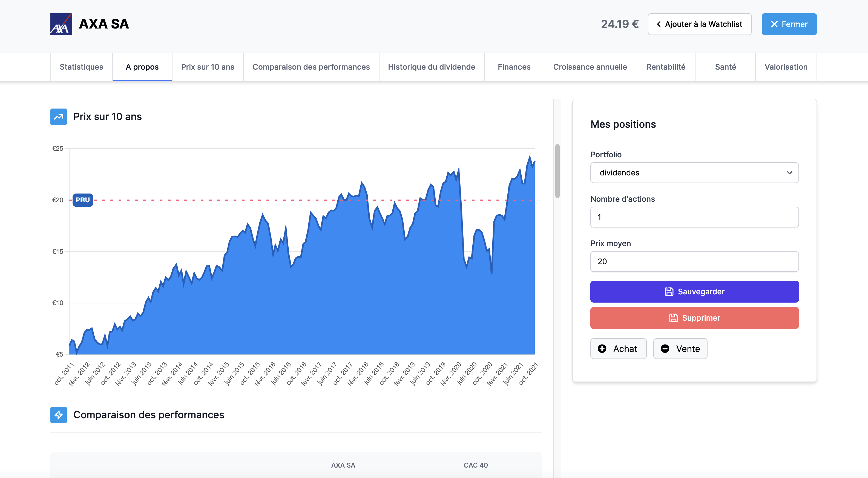Switch to Prix sur 10 ans tab

(x=208, y=67)
